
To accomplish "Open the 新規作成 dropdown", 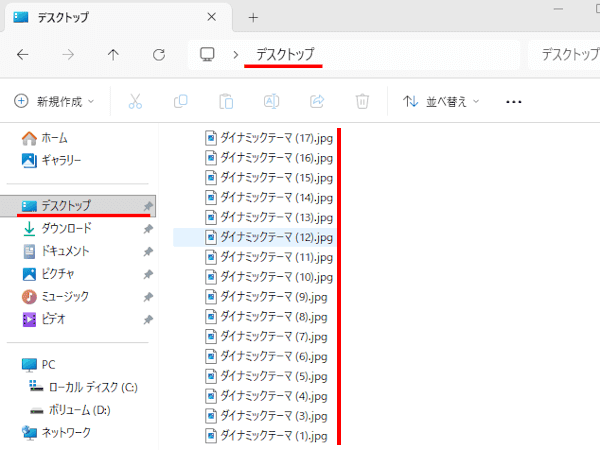I will click(x=54, y=101).
